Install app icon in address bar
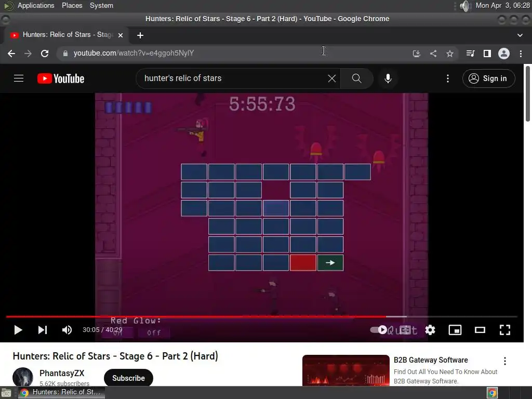The width and height of the screenshot is (532, 399). click(417, 54)
